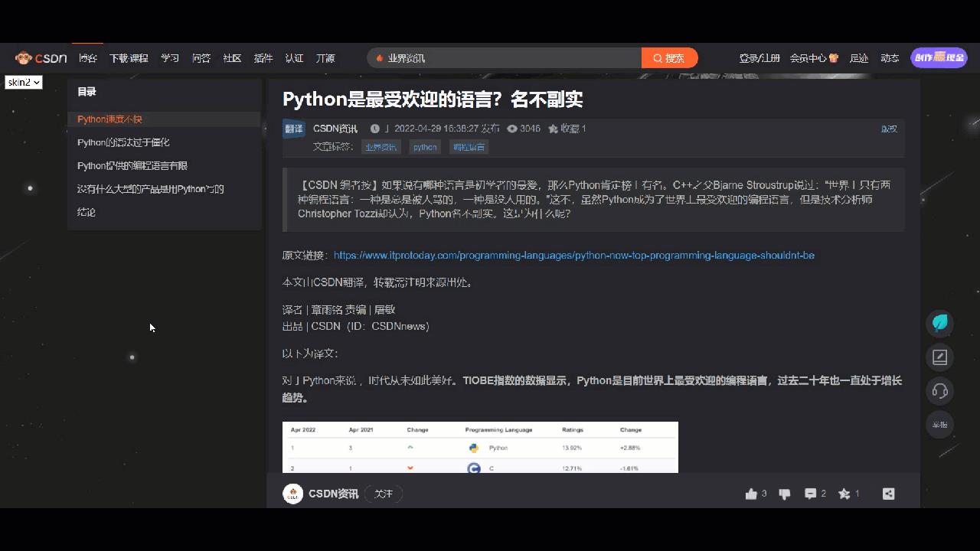Click the flame icon in search box
Image resolution: width=980 pixels, height=551 pixels.
coord(379,58)
